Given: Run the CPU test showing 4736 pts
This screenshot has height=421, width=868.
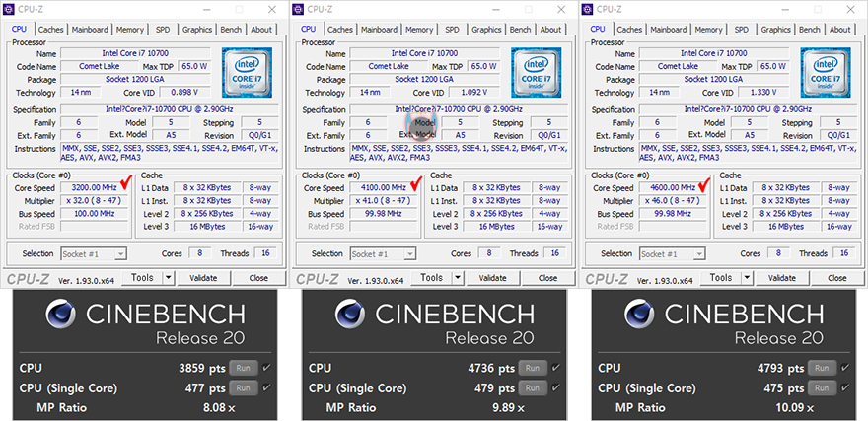Looking at the screenshot, I should coord(533,368).
